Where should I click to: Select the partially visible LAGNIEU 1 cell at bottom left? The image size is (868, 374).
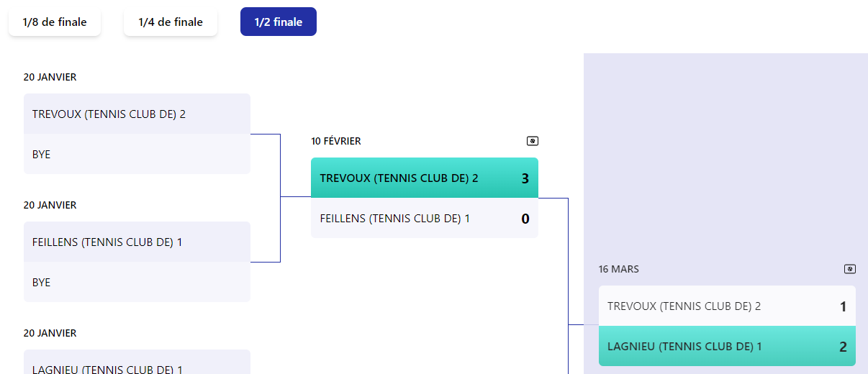(137, 362)
